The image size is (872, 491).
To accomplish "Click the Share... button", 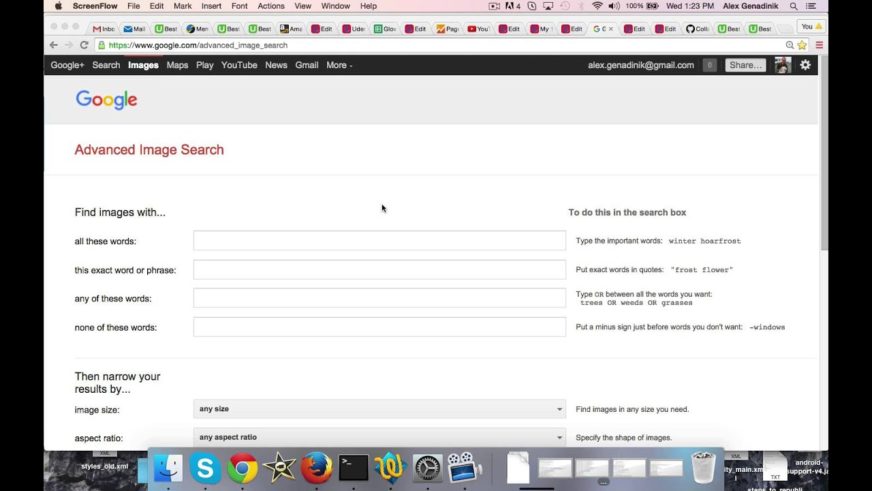I will click(x=745, y=65).
